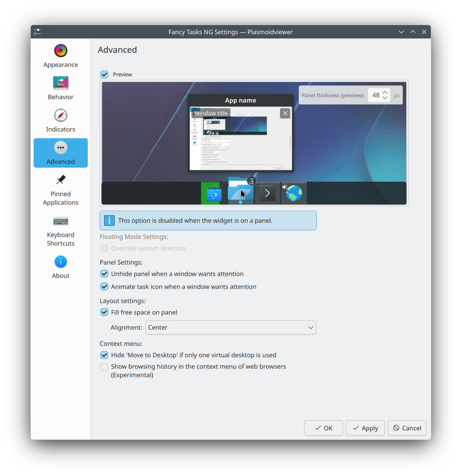Viewport: 462px width, 476px height.
Task: Open the Appearance settings page
Action: 60,56
